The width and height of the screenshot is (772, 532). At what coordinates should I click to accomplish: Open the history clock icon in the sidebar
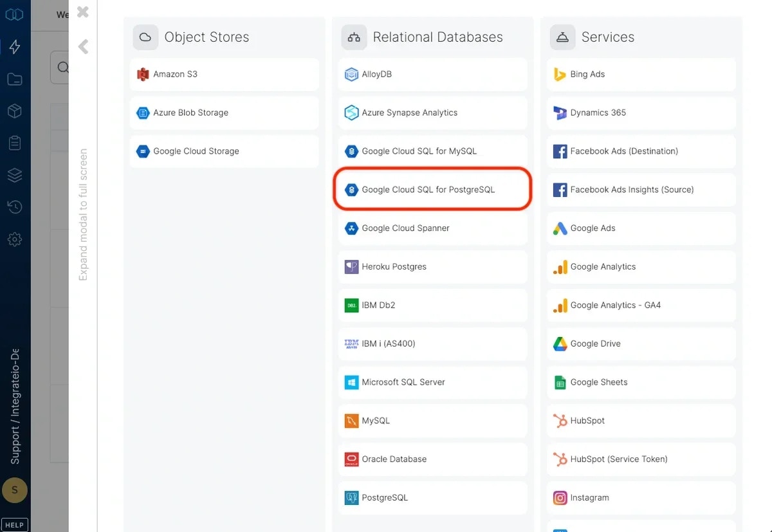point(14,207)
